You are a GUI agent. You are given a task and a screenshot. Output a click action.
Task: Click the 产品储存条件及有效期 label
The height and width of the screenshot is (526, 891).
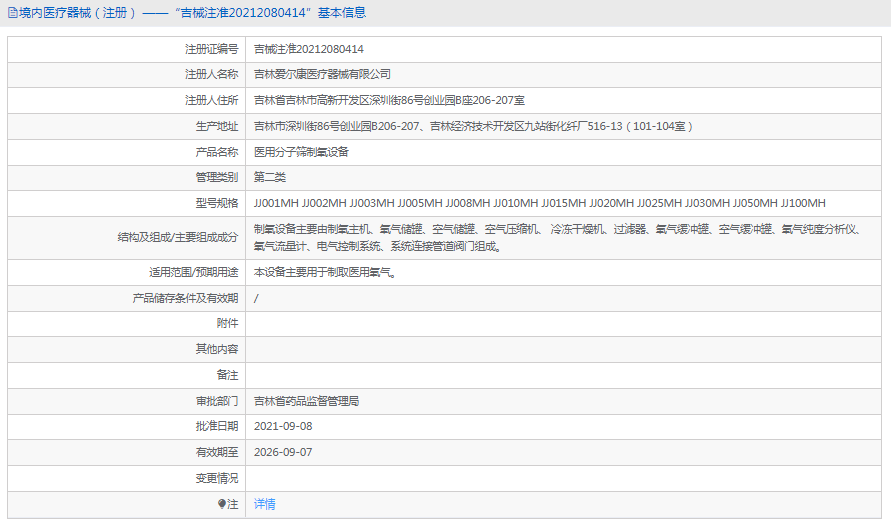click(185, 298)
